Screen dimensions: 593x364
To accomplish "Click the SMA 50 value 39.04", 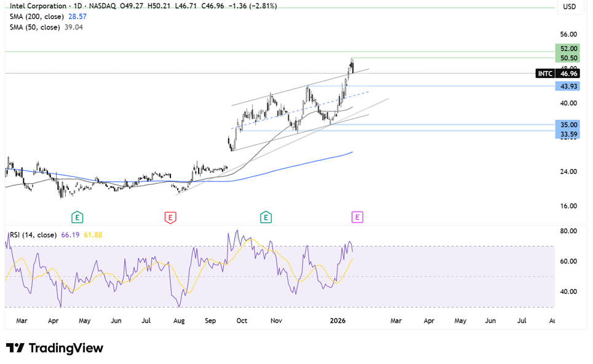I will tap(74, 27).
